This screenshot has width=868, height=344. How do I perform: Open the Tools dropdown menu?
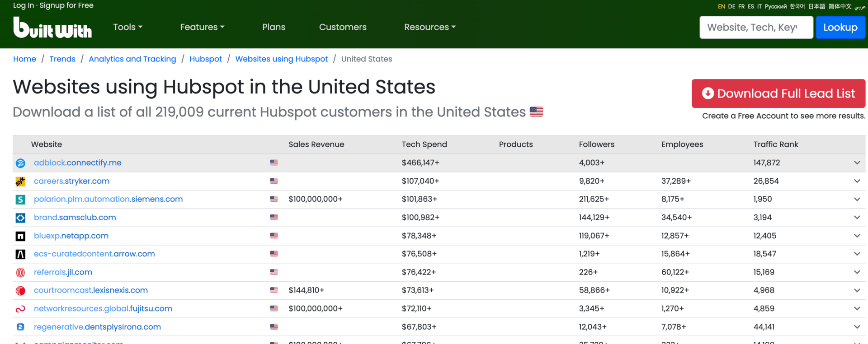[127, 27]
